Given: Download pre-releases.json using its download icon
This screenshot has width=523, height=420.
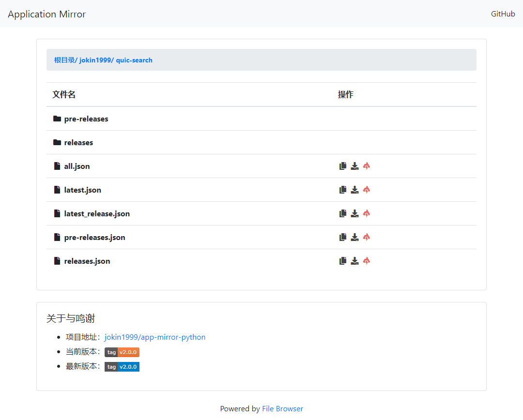Looking at the screenshot, I should 354,237.
